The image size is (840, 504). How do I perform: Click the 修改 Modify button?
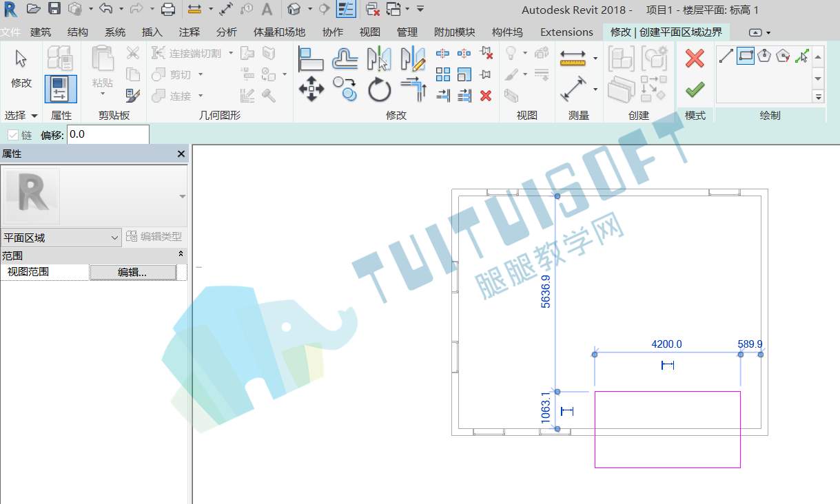pyautogui.click(x=21, y=71)
